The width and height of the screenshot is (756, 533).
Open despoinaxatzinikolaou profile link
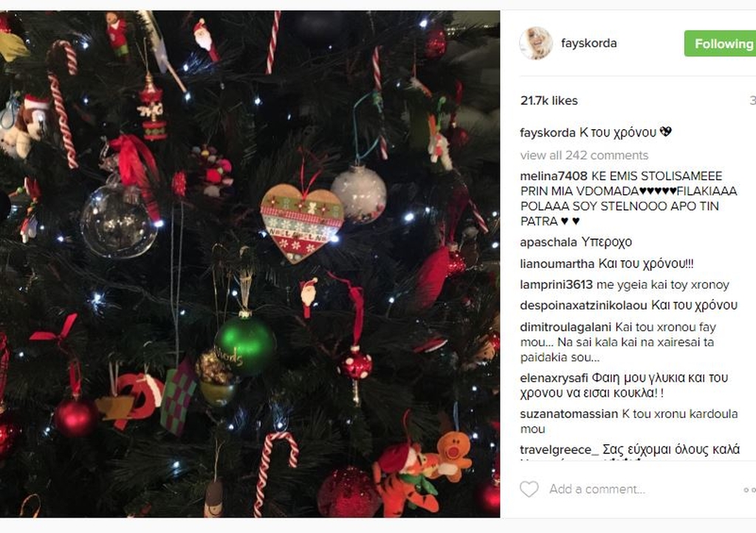pos(583,306)
